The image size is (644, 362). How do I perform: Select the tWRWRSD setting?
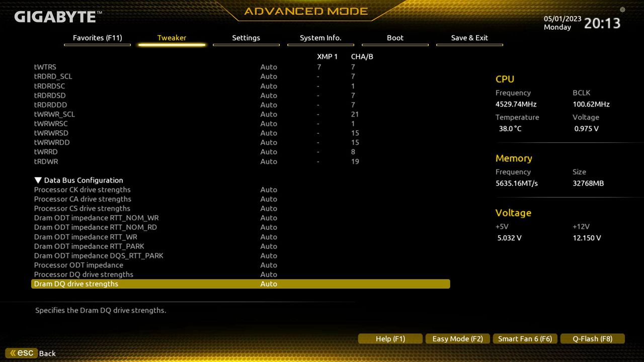pos(240,133)
